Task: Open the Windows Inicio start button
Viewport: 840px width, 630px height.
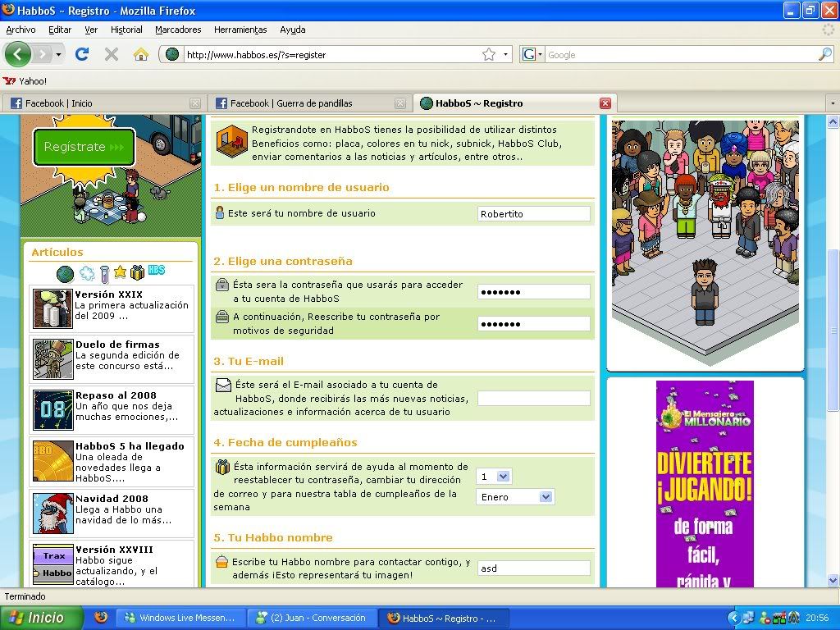Action: [x=41, y=618]
